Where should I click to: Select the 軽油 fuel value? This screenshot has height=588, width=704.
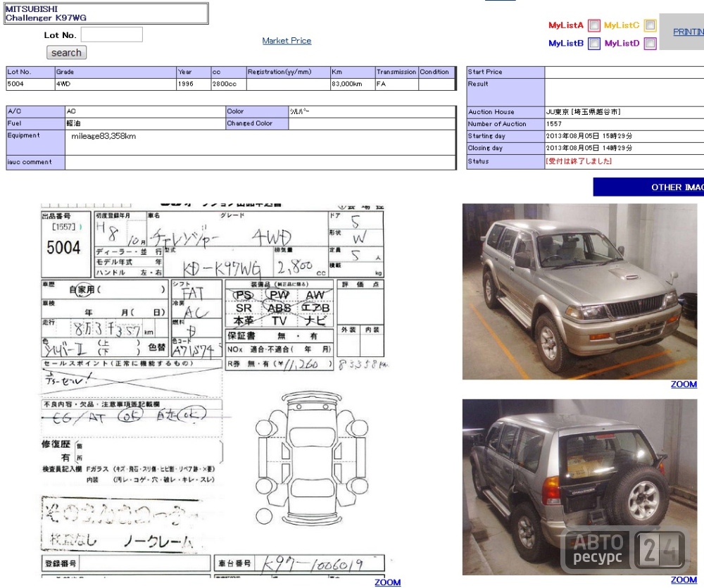coord(74,123)
